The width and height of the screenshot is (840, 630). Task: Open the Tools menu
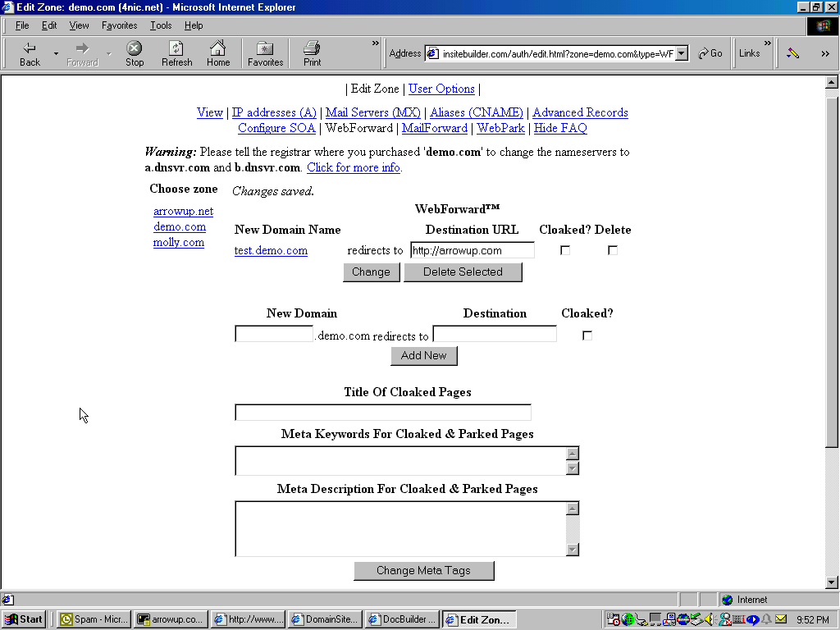click(x=161, y=25)
